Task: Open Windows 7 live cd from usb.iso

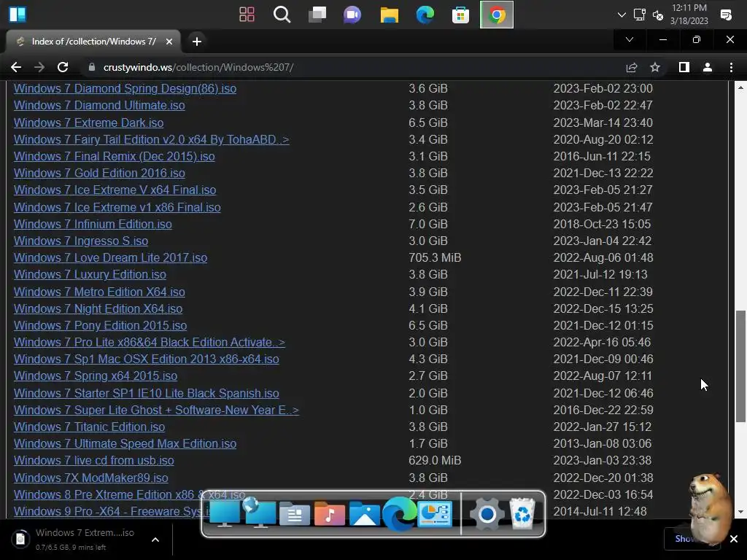Action: coord(94,461)
